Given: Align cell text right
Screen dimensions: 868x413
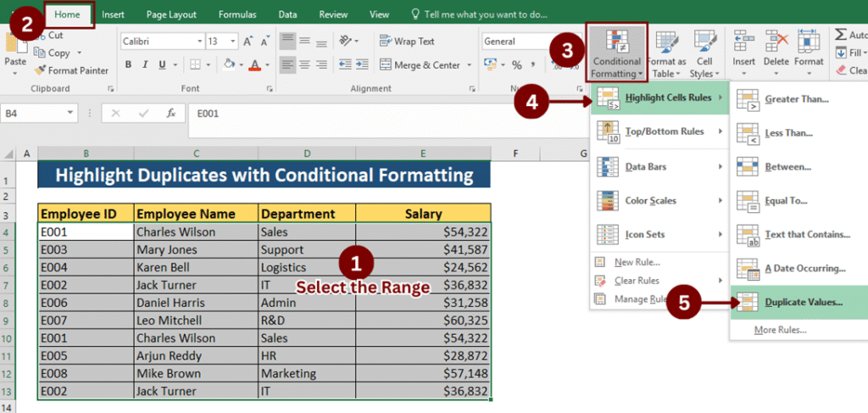Looking at the screenshot, I should 321,65.
